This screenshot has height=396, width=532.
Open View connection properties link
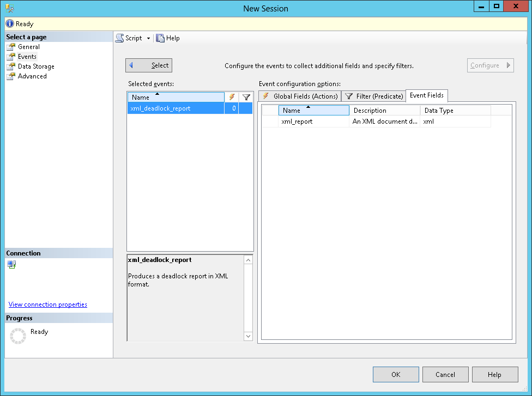click(x=47, y=304)
